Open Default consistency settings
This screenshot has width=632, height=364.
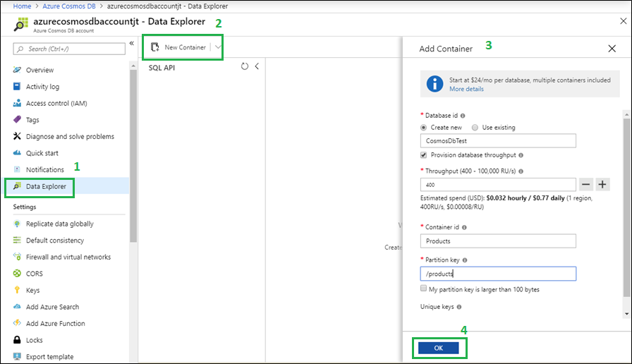(55, 241)
